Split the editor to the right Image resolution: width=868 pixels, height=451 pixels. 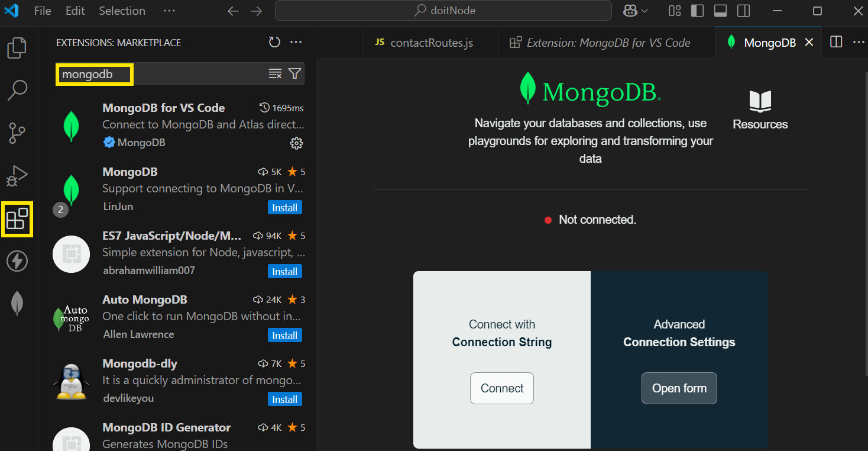(836, 42)
